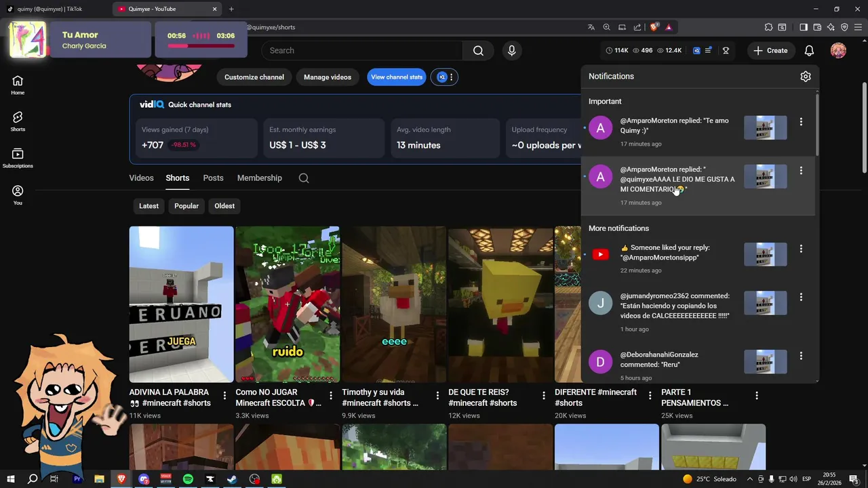Open the You section in sidebar
Image resolution: width=868 pixels, height=488 pixels.
click(18, 195)
